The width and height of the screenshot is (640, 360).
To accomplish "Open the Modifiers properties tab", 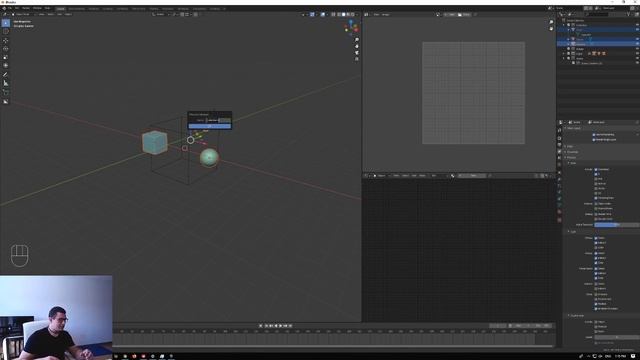I will tap(560, 179).
